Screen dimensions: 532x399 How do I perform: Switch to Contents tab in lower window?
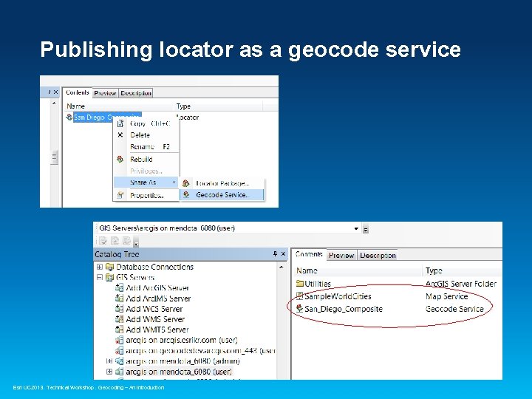pyautogui.click(x=308, y=254)
